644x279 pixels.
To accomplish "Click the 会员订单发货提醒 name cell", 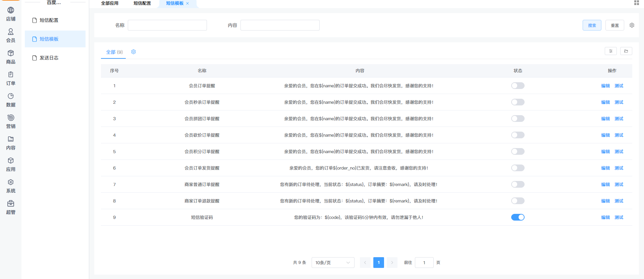I will click(x=202, y=168).
